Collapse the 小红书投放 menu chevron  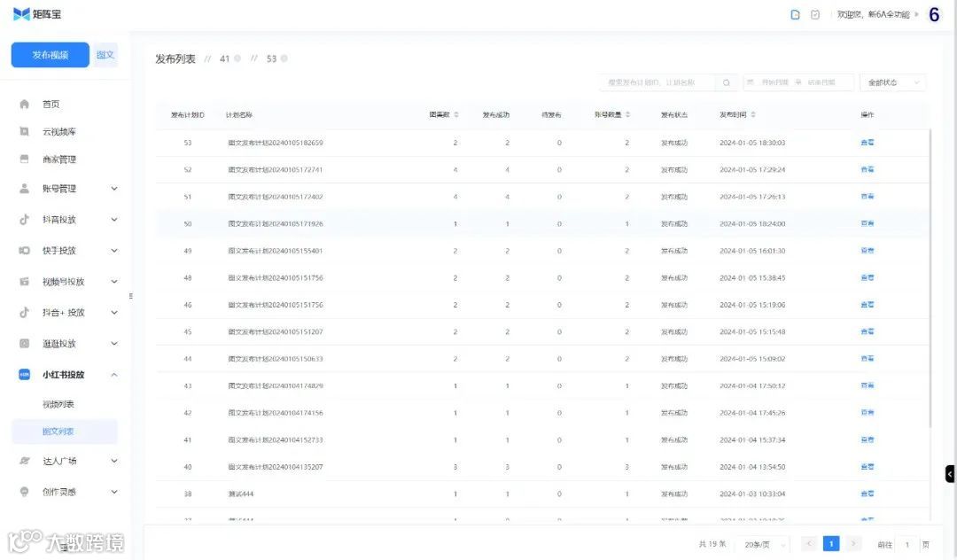coord(114,375)
